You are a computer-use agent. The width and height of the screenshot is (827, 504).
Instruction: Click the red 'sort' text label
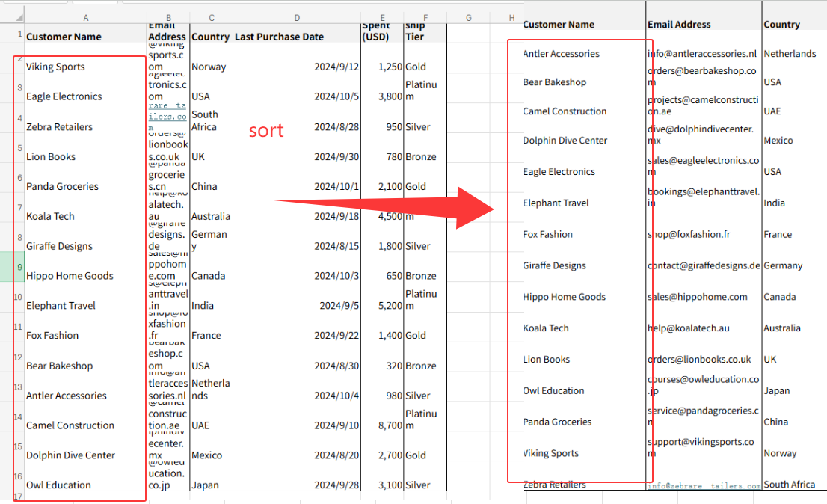point(266,131)
